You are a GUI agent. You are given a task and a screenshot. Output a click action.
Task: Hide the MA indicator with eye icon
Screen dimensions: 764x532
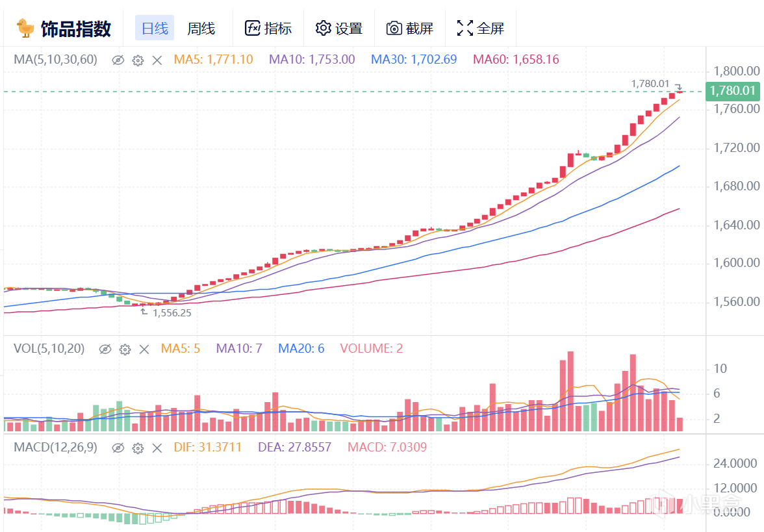118,60
